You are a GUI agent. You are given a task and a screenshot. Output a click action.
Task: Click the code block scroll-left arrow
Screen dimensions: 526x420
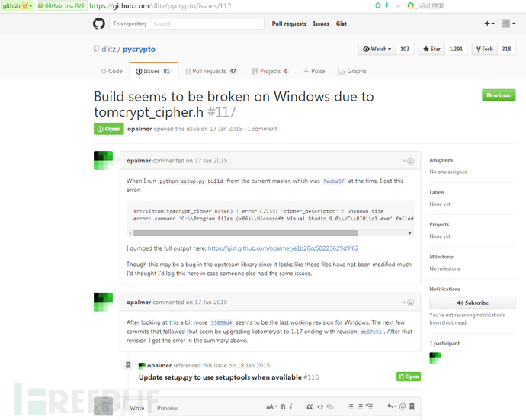(x=130, y=232)
